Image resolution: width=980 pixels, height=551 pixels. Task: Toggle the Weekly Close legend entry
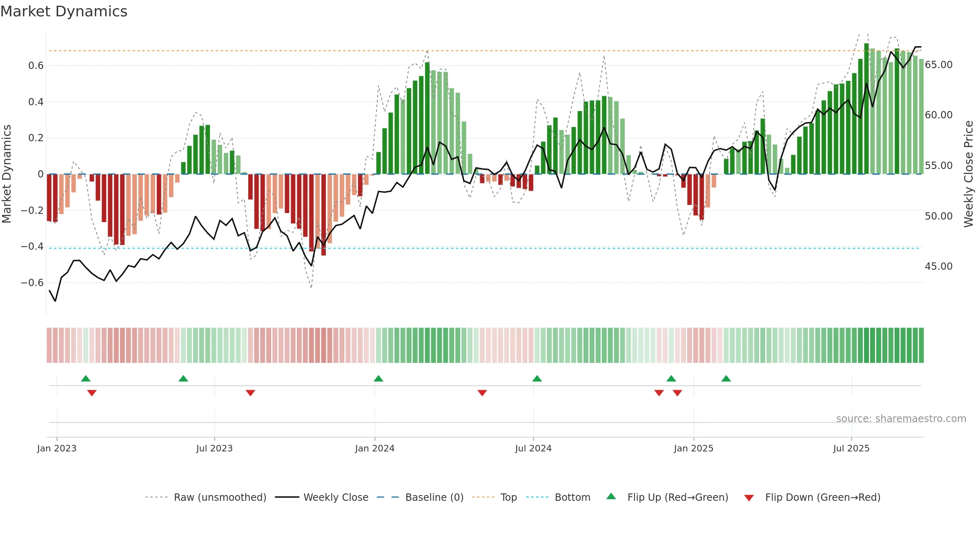click(321, 497)
